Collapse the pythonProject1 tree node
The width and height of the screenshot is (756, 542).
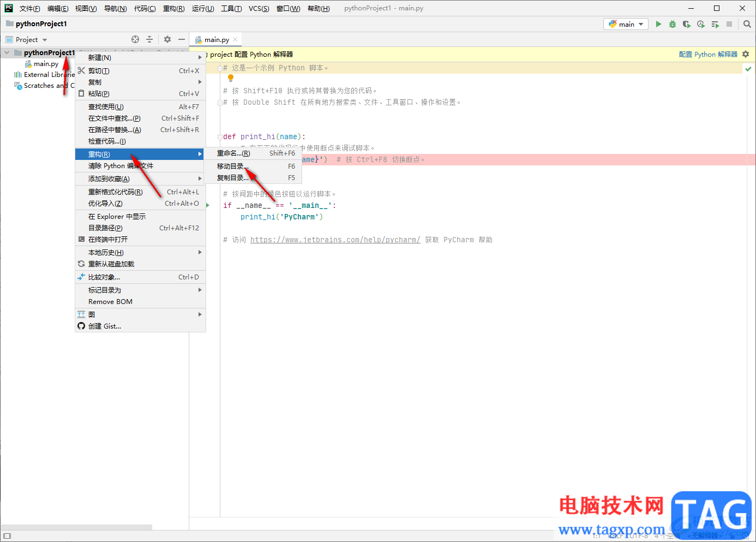tap(7, 53)
